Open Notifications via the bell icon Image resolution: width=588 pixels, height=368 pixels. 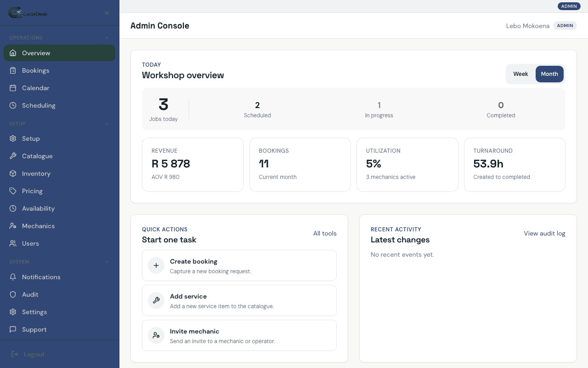(x=13, y=277)
